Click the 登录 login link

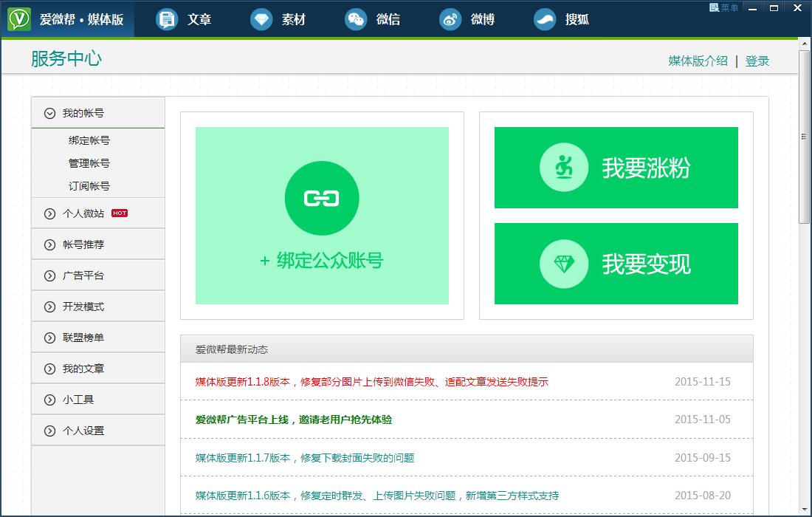[x=757, y=61]
